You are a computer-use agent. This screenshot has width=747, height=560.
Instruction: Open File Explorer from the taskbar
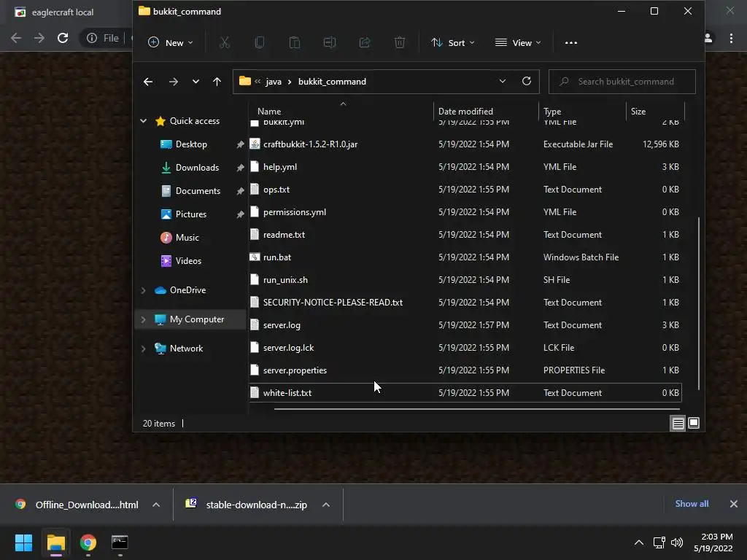click(x=55, y=542)
